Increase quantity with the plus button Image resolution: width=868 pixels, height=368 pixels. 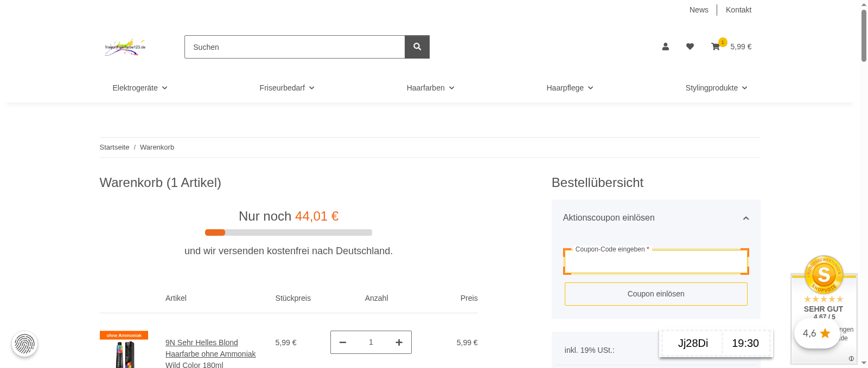399,343
